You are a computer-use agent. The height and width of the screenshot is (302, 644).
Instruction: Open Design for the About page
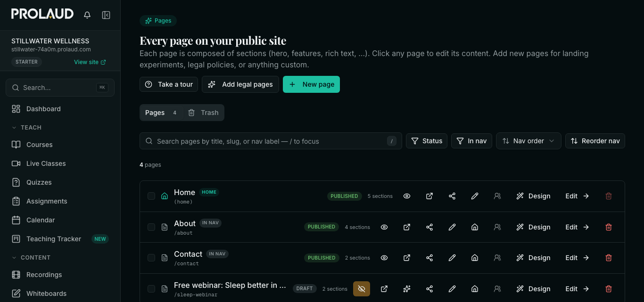point(533,227)
